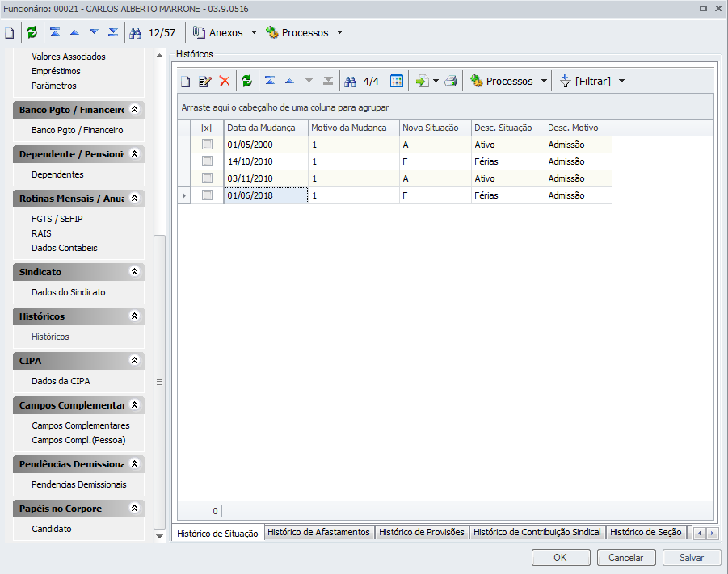This screenshot has width=728, height=574.
Task: Open employee search beside the 12/57 counter
Action: pos(135,33)
